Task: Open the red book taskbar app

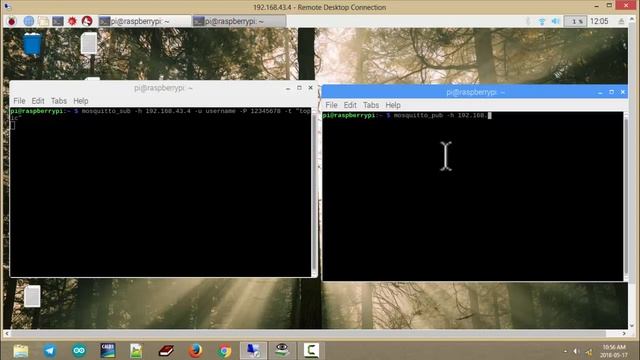Action: (x=166, y=351)
